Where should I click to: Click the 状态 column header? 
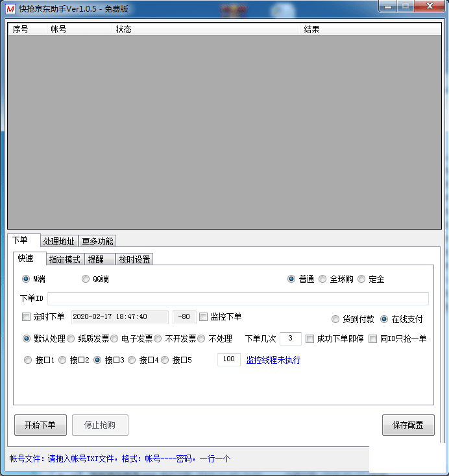tap(206, 29)
